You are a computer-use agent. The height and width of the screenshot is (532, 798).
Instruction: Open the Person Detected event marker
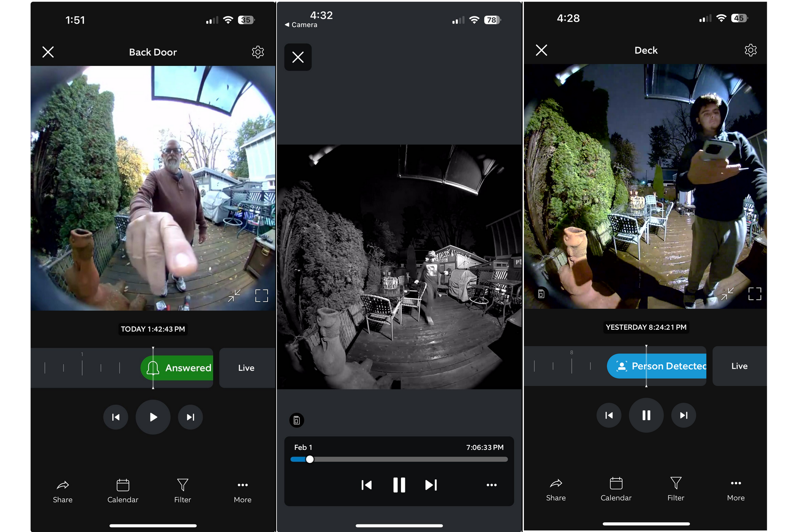[656, 366]
